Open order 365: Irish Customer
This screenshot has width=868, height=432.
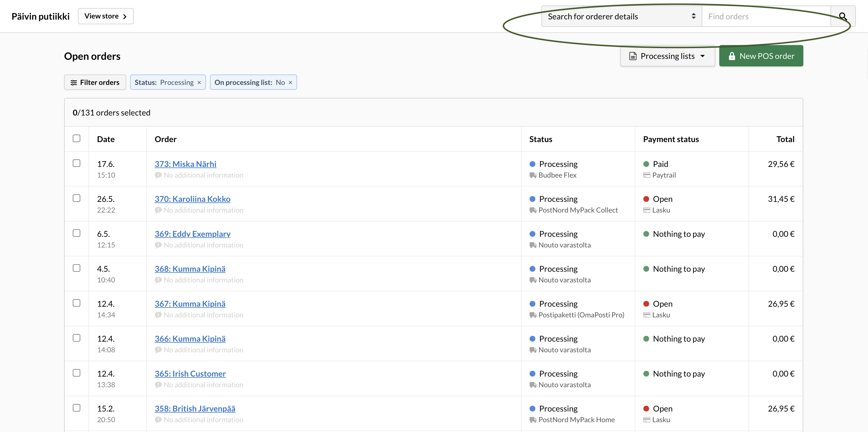pos(190,374)
